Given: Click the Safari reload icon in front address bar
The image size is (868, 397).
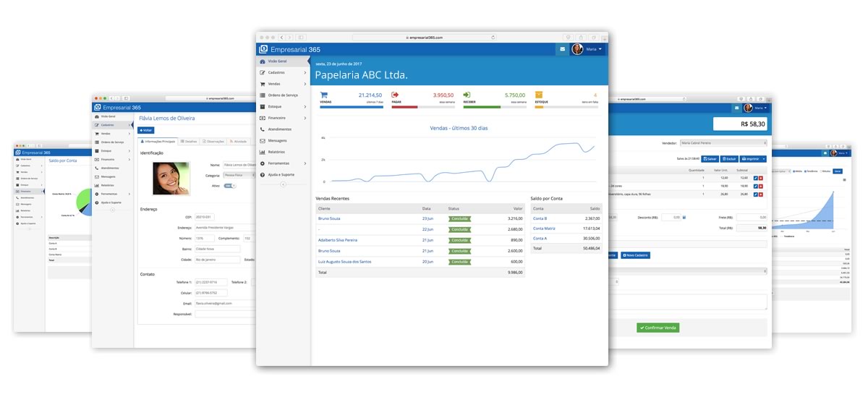Looking at the screenshot, I should click(493, 37).
